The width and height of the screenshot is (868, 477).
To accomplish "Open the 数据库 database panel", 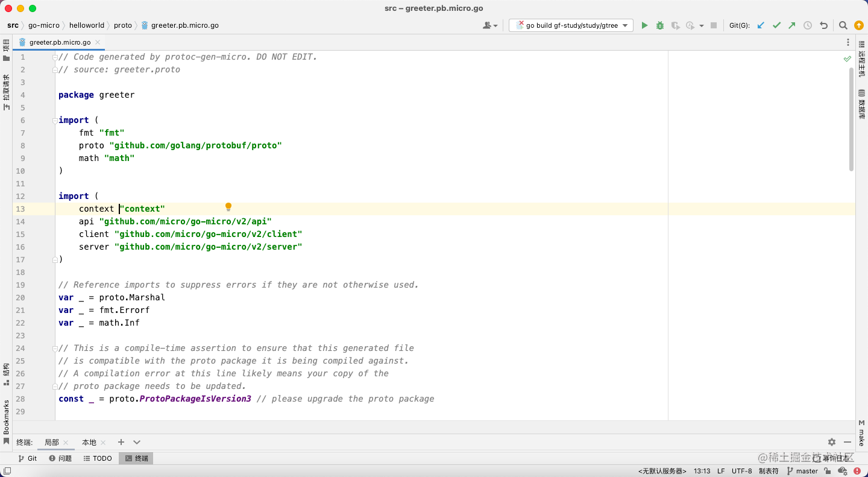I will (x=862, y=104).
